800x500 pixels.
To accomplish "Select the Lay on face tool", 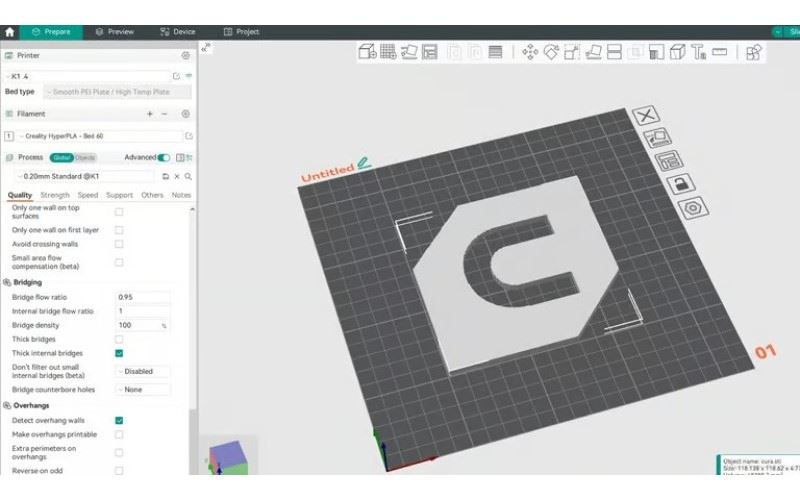I will (x=593, y=52).
